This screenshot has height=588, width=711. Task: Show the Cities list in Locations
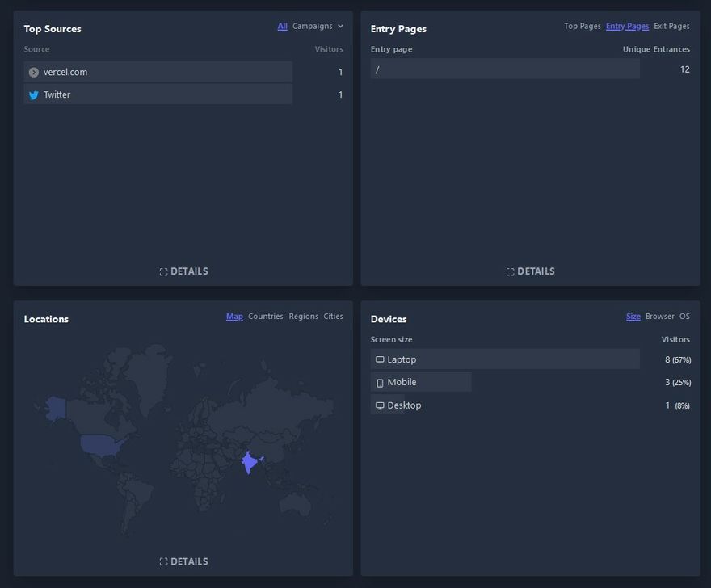coord(333,317)
